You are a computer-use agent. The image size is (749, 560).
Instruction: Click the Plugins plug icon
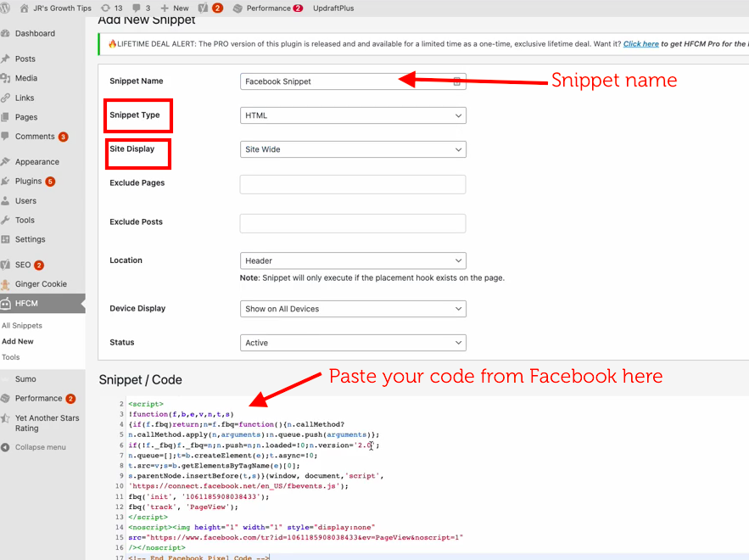pos(5,181)
